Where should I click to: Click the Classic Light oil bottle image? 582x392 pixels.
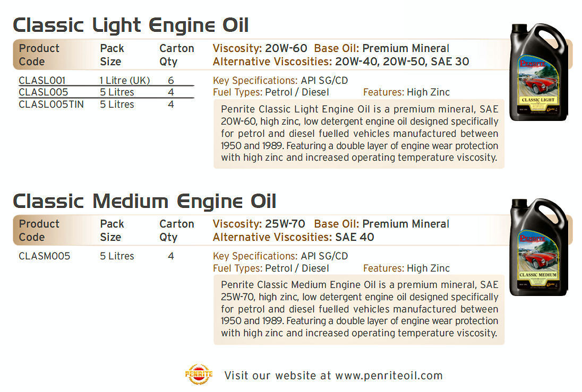coord(538,72)
